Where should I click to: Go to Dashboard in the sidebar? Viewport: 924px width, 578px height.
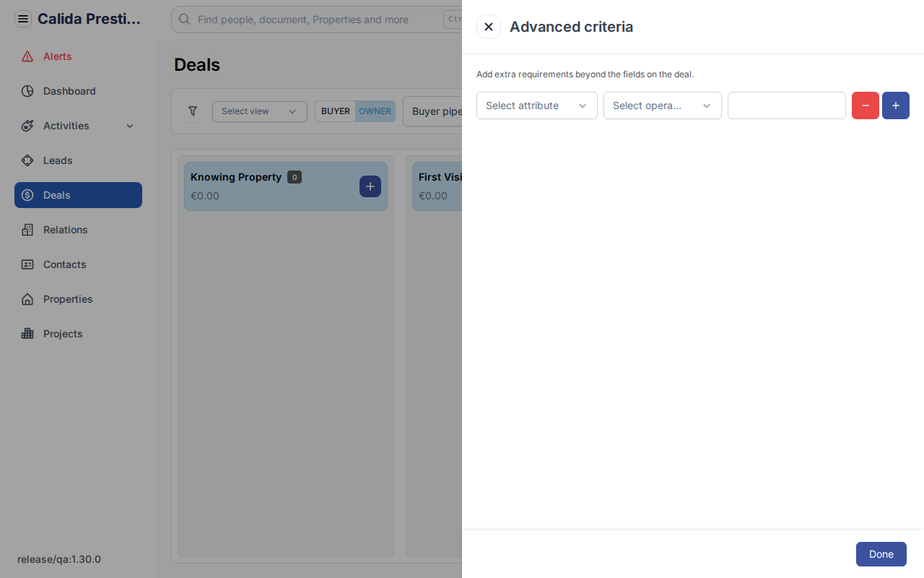click(78, 91)
